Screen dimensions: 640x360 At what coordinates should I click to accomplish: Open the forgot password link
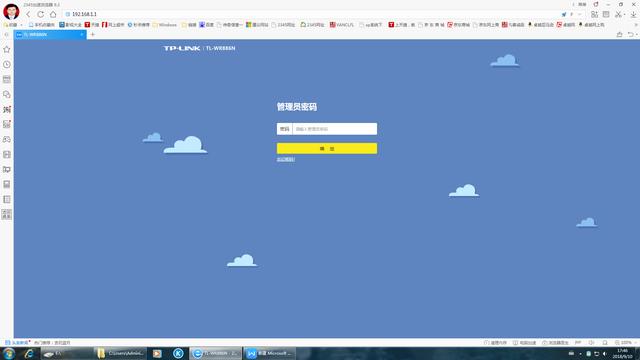286,159
